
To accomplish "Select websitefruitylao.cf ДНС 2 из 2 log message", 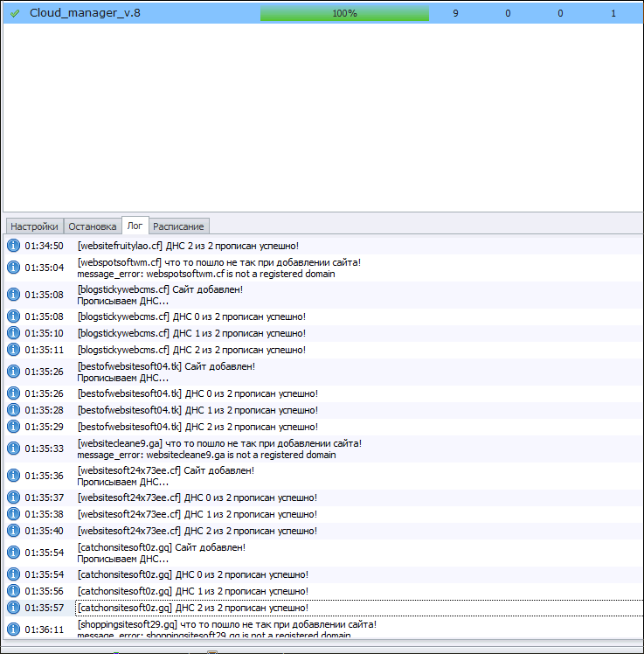I will [188, 246].
